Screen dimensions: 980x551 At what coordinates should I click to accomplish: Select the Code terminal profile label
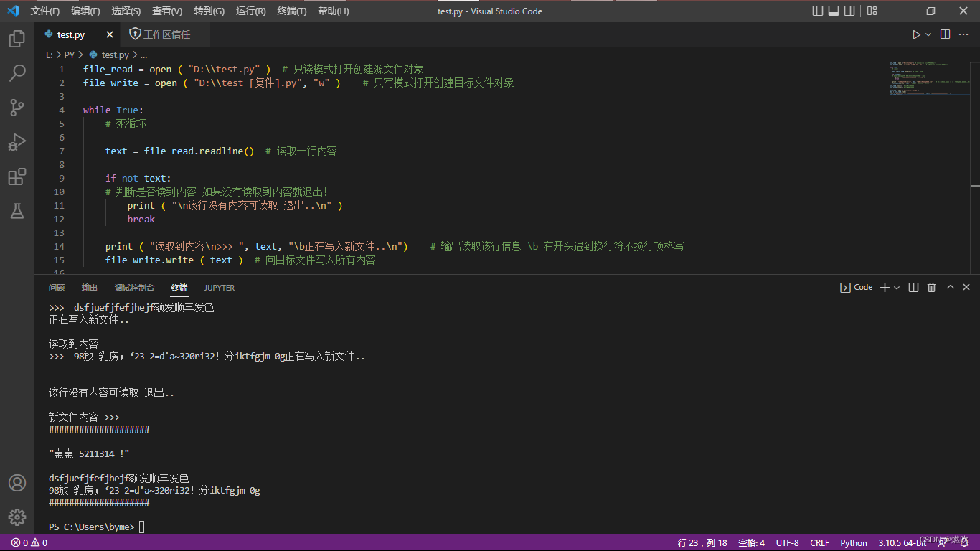point(857,287)
